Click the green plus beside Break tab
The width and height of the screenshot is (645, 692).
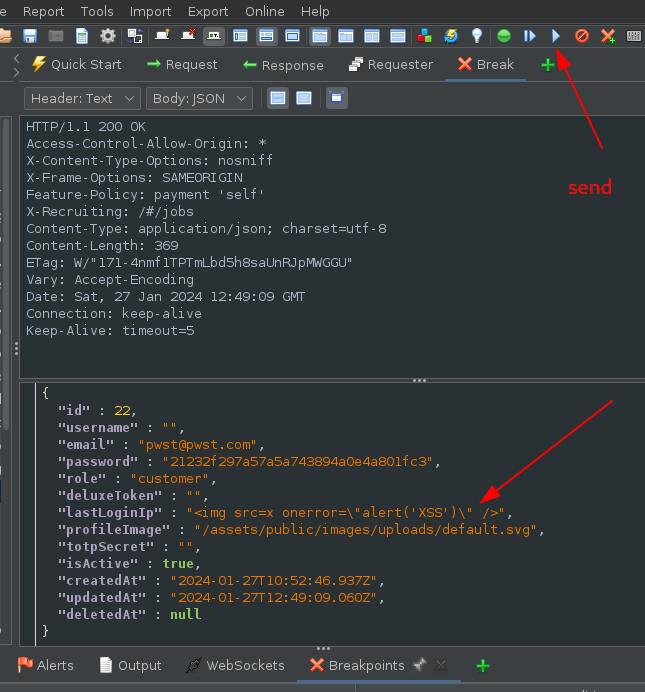[x=548, y=65]
